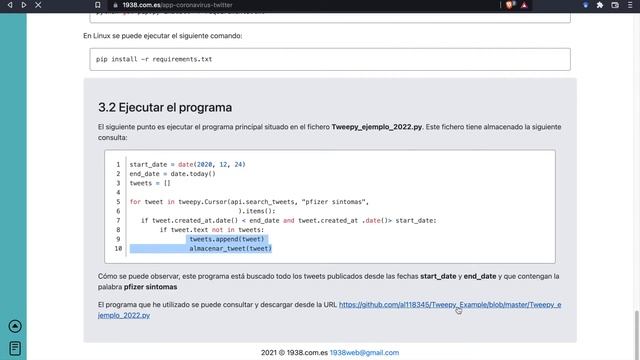Screen dimensions: 640x360
Task: Click code line tweets = []
Action: (x=150, y=183)
